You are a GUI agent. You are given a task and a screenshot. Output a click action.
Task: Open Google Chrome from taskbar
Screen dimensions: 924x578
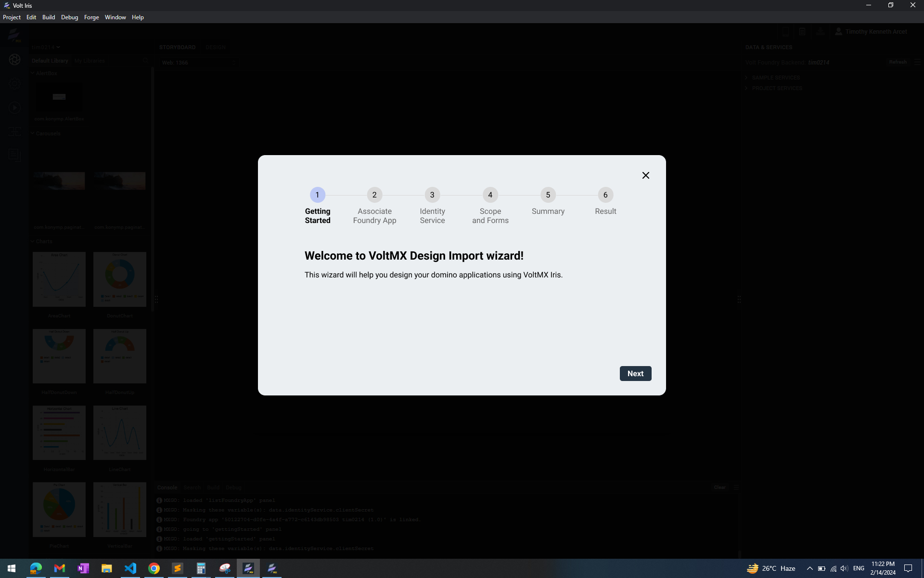pos(154,568)
